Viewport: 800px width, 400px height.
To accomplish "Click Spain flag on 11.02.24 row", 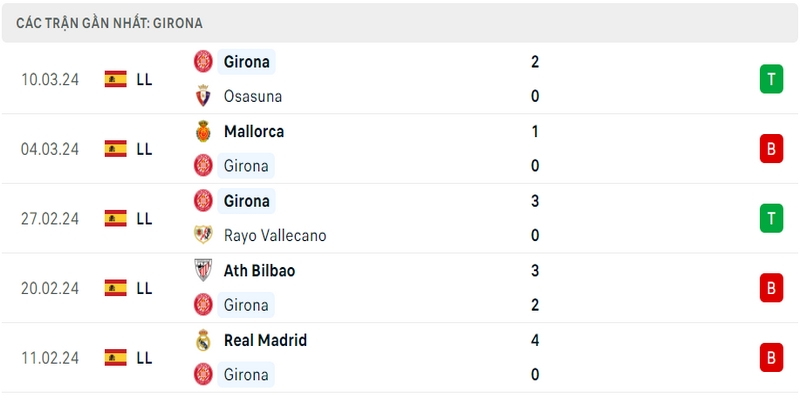I will coord(116,358).
